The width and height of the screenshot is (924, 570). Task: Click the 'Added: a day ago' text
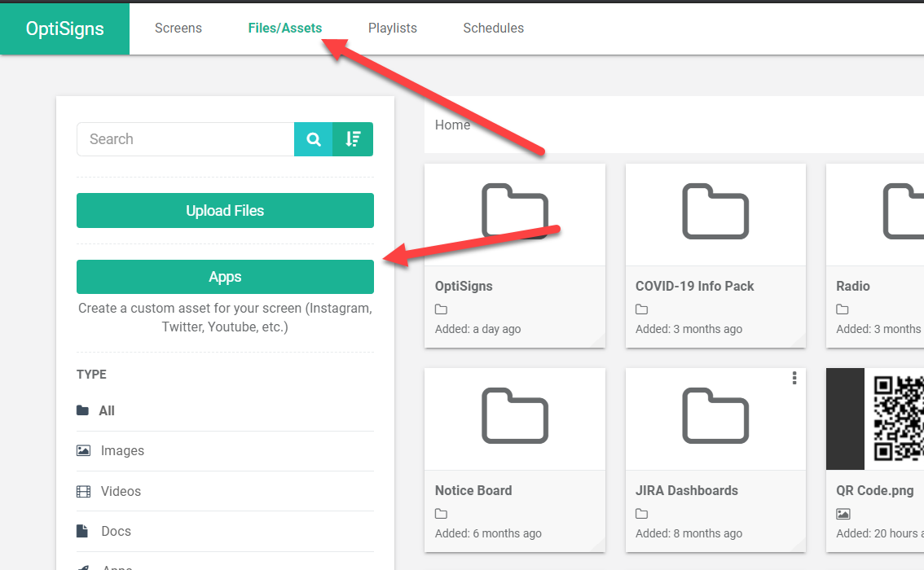point(478,329)
